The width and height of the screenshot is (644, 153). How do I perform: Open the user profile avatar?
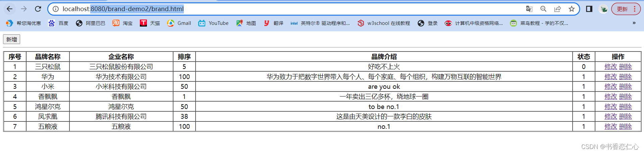pyautogui.click(x=604, y=9)
